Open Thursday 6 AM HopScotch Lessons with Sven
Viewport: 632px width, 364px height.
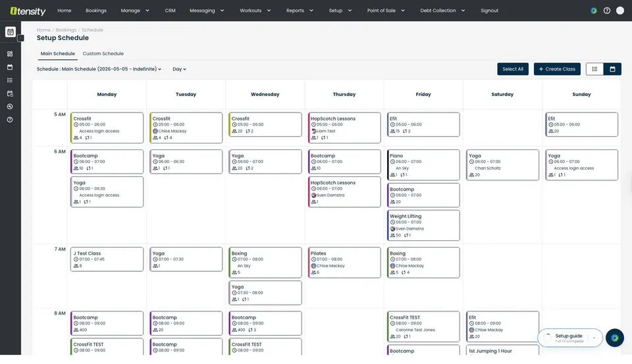pos(344,192)
